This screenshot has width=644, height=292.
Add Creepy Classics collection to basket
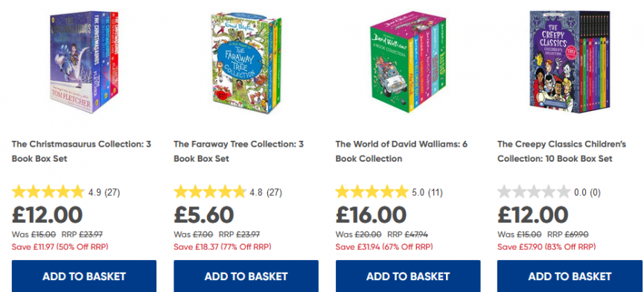pos(570,276)
